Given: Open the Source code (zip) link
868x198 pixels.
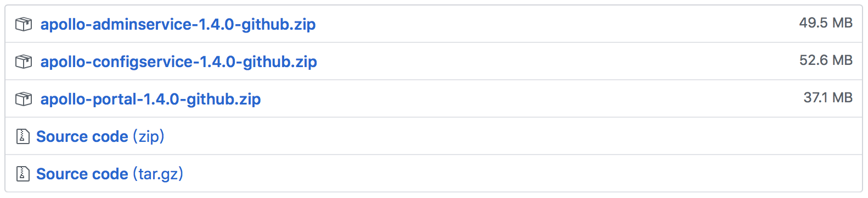Looking at the screenshot, I should 100,136.
